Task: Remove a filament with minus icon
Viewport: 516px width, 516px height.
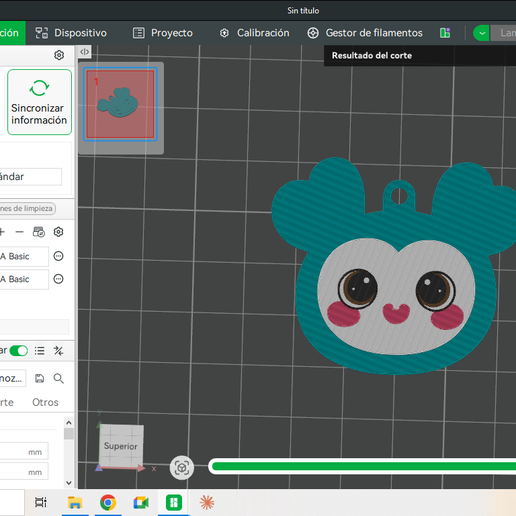Action: (20, 232)
